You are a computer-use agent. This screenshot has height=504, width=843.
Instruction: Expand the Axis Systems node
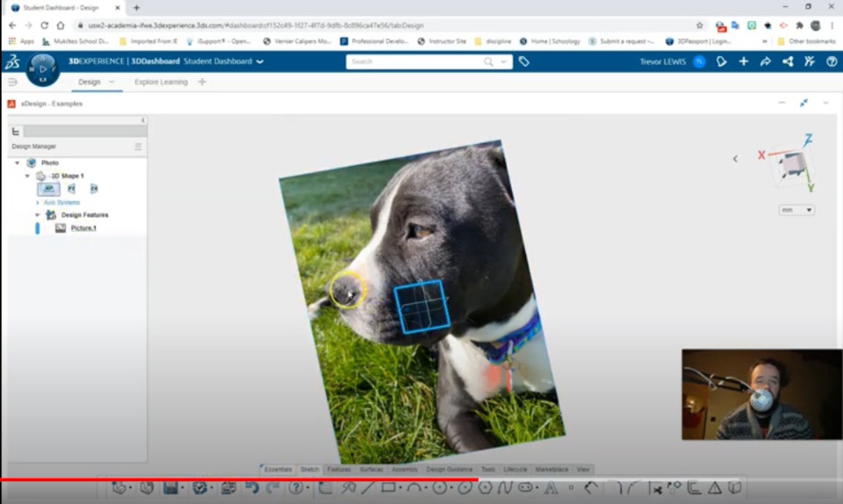(37, 203)
